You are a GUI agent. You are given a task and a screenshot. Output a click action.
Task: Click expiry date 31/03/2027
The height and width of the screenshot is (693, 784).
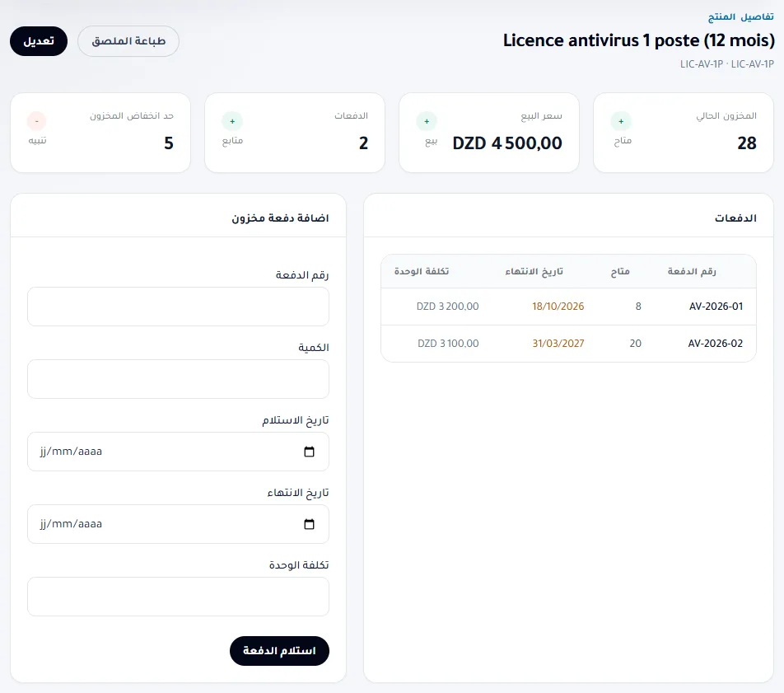click(x=558, y=344)
